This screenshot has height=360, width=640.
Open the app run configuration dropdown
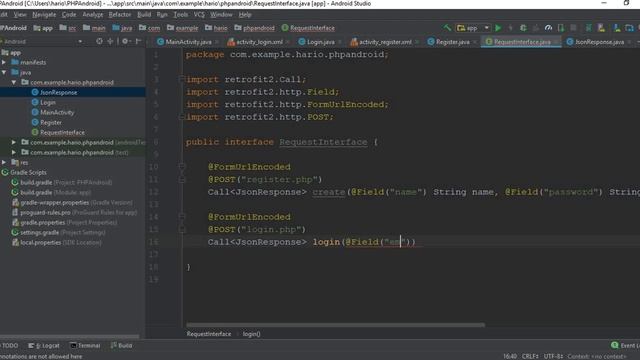click(x=473, y=28)
